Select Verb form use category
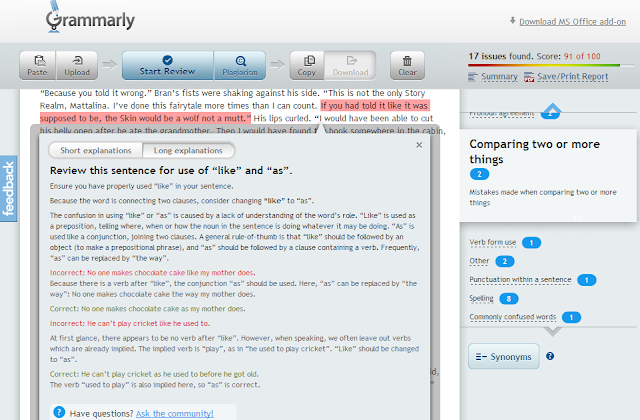The height and width of the screenshot is (420, 640). click(x=493, y=242)
